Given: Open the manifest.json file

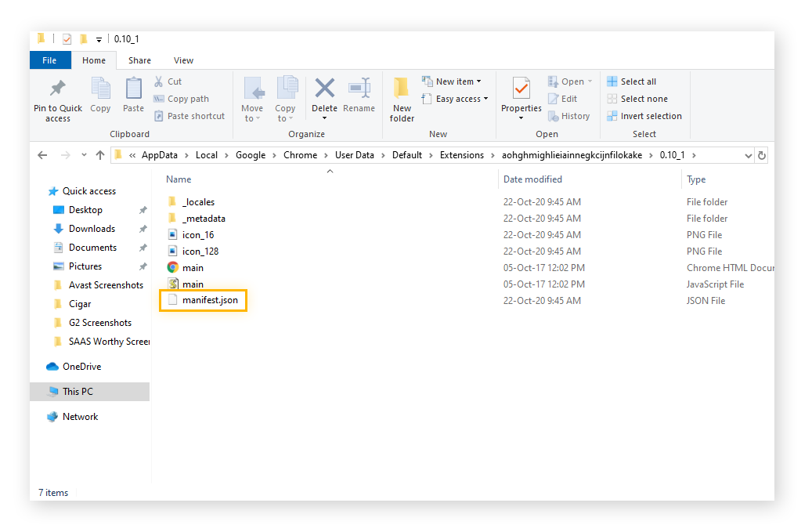Looking at the screenshot, I should coord(210,300).
